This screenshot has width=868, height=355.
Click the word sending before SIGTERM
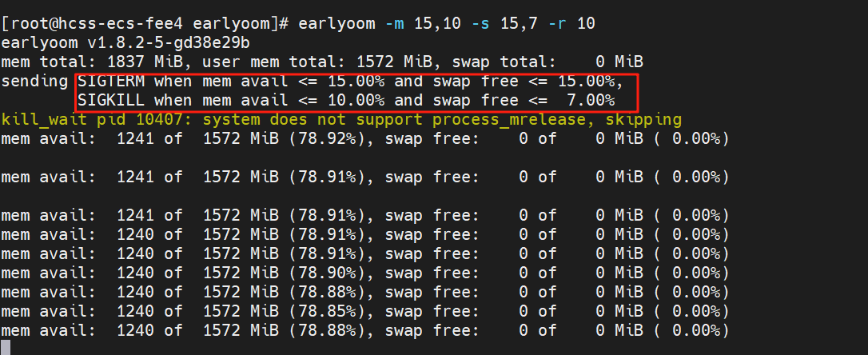click(34, 82)
